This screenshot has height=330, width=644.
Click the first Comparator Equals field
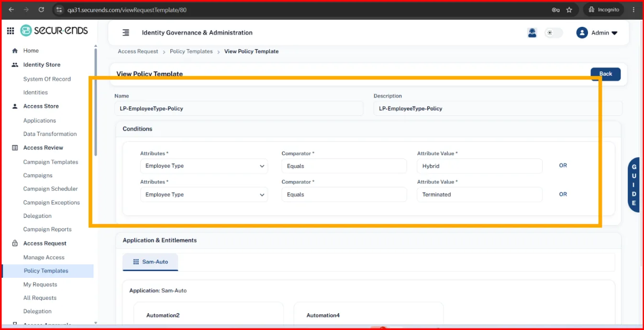[x=344, y=166]
